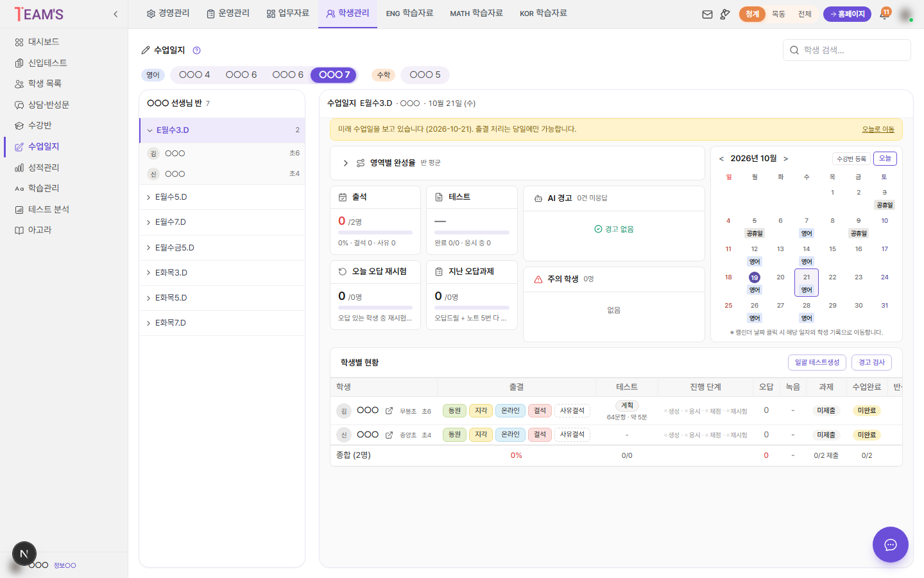Go to next month in the calendar
Viewport: 924px width, 578px height.
tap(785, 159)
